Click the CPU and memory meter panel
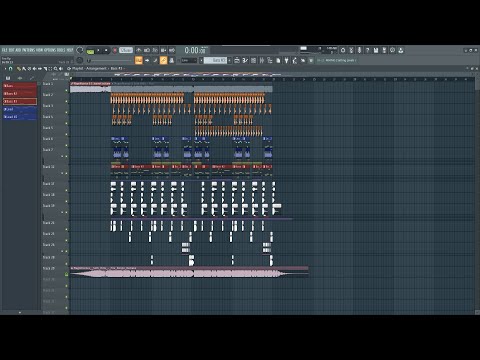This screenshot has height=360, width=480. point(318,50)
